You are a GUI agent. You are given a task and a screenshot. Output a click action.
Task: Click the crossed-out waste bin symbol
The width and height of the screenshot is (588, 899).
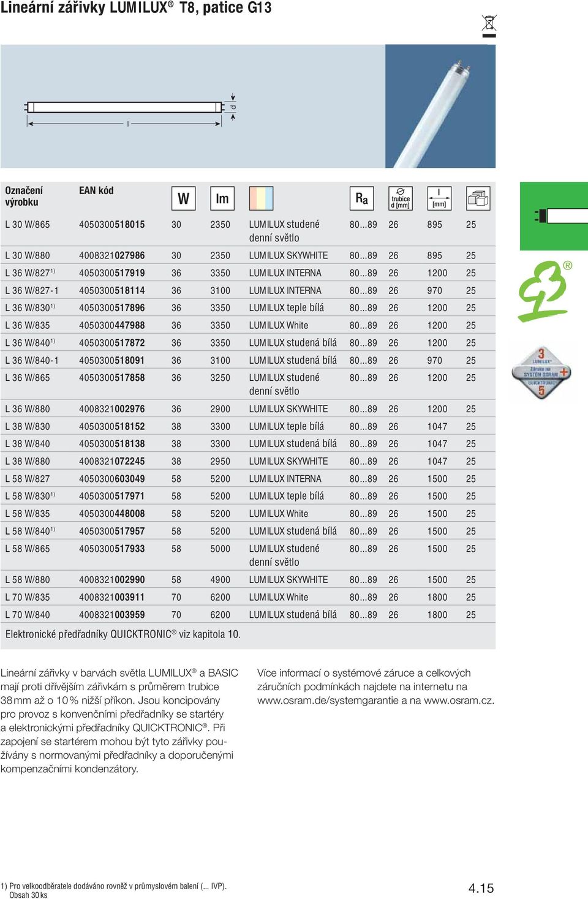pyautogui.click(x=489, y=26)
